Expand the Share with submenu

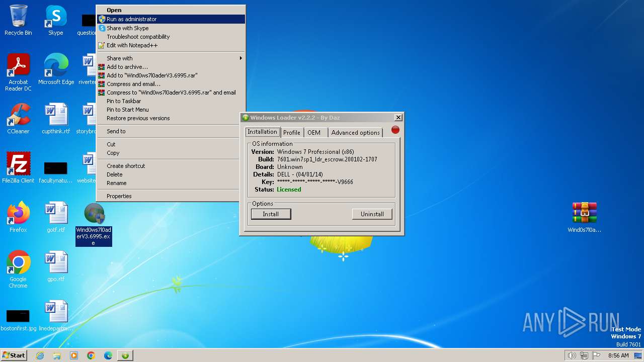[171, 58]
